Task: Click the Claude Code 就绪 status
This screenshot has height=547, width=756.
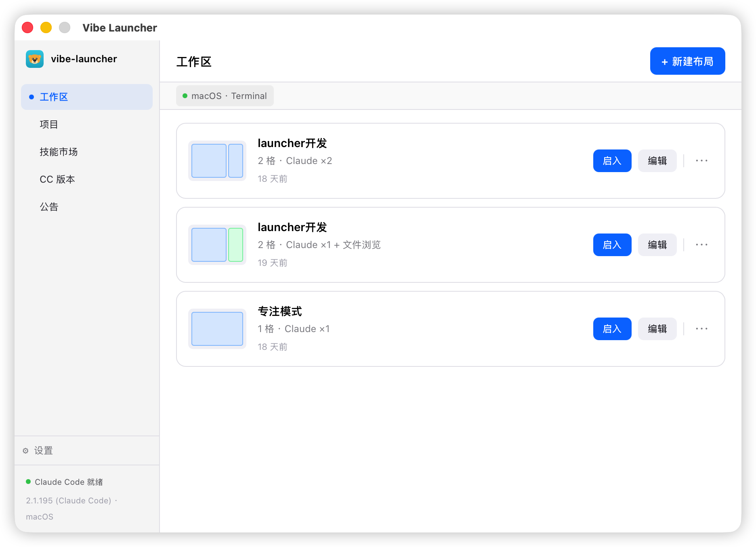Action: 65,482
